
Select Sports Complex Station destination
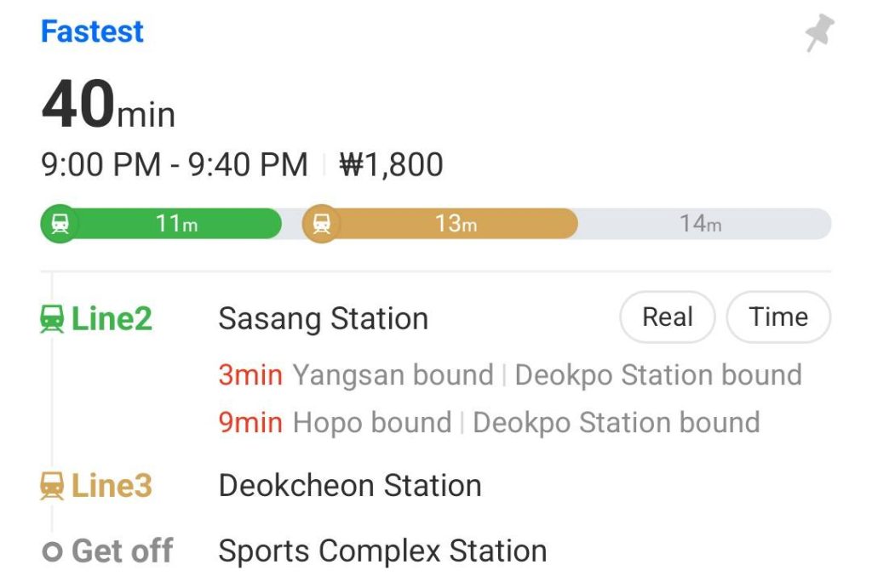point(382,551)
